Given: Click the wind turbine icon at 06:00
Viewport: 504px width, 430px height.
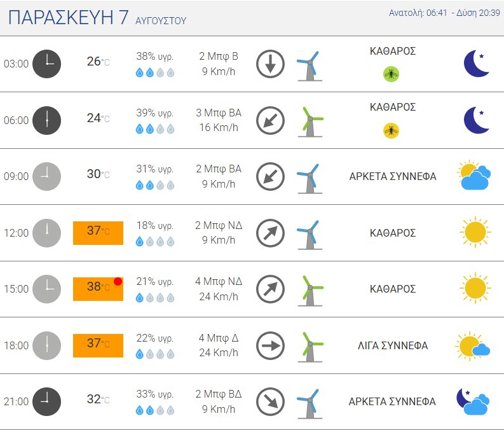Looking at the screenshot, I should coord(310,122).
